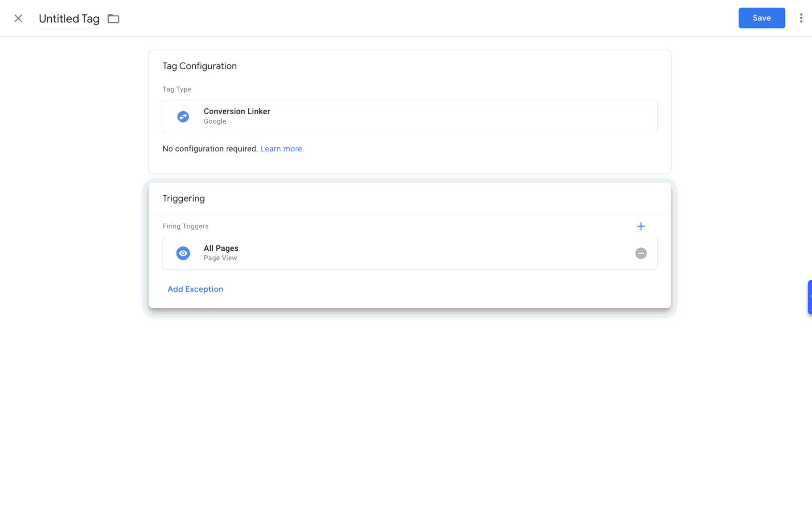Click the Untitled Tag name field
This screenshot has height=518, width=812.
pos(69,19)
